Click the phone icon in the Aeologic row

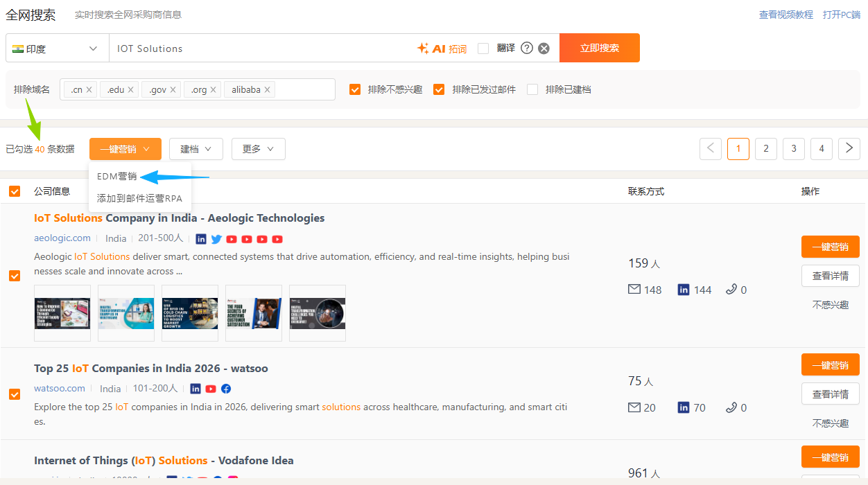[x=731, y=290]
